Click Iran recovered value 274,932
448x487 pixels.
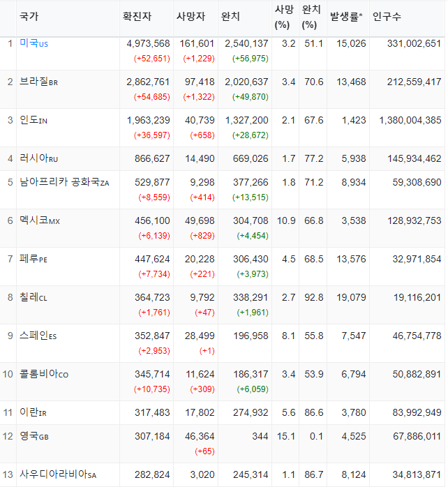pyautogui.click(x=251, y=413)
